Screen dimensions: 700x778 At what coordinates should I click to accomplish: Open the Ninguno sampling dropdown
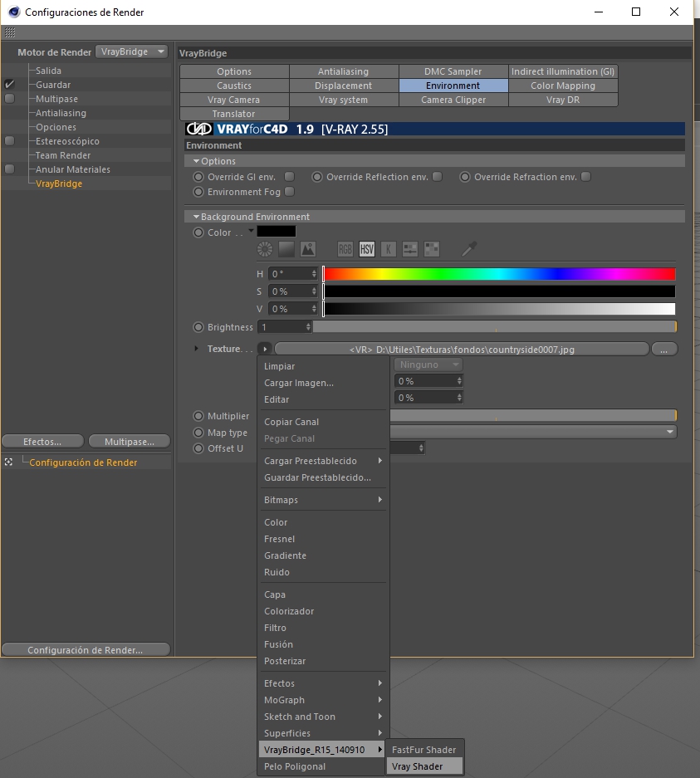click(428, 365)
